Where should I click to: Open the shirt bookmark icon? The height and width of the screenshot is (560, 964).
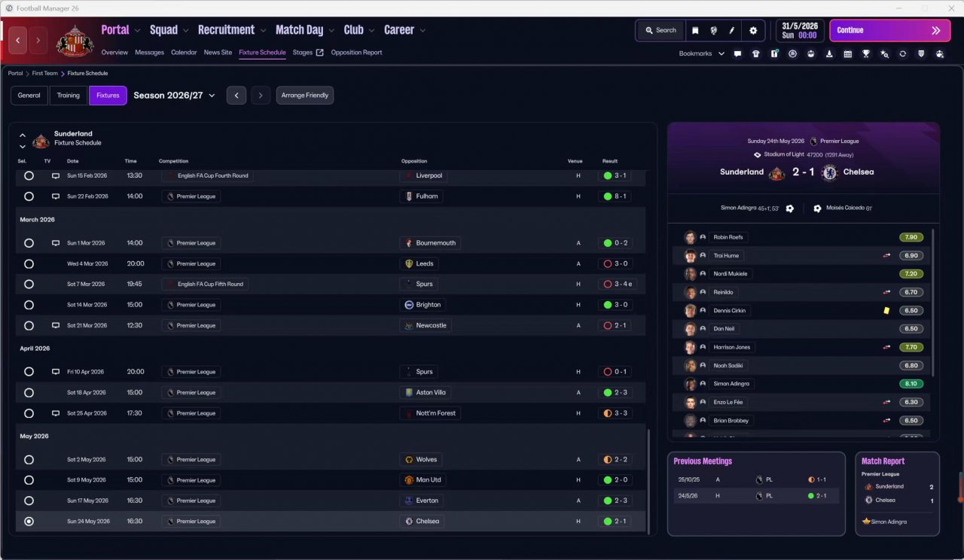[x=755, y=53]
